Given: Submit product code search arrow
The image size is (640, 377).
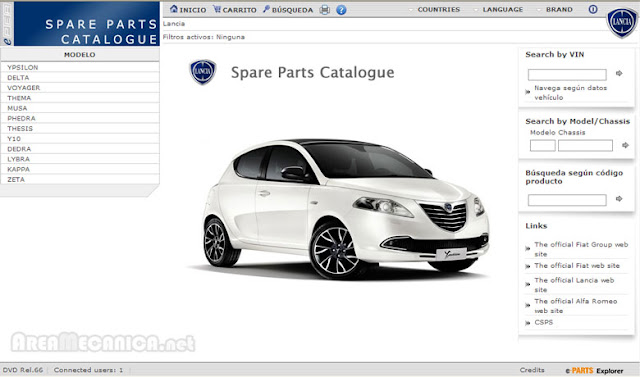Looking at the screenshot, I should pyautogui.click(x=619, y=199).
